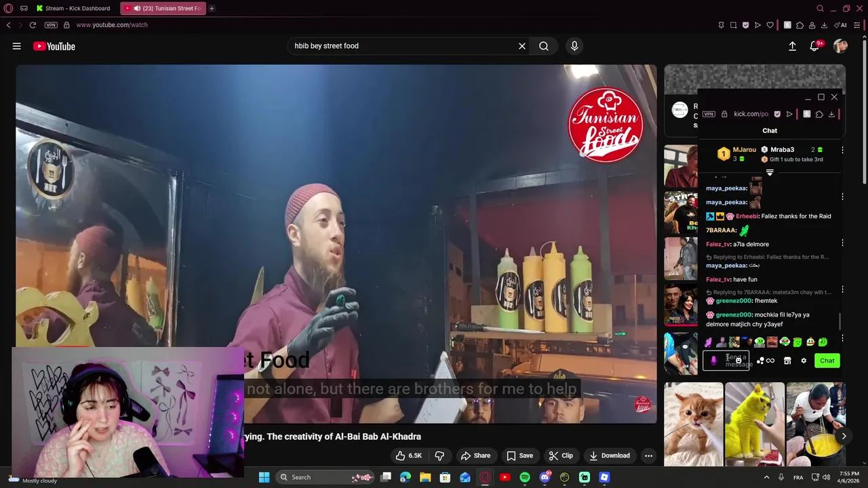Toggle the Opera VPN badge in address bar
The image size is (868, 488).
pyautogui.click(x=51, y=25)
